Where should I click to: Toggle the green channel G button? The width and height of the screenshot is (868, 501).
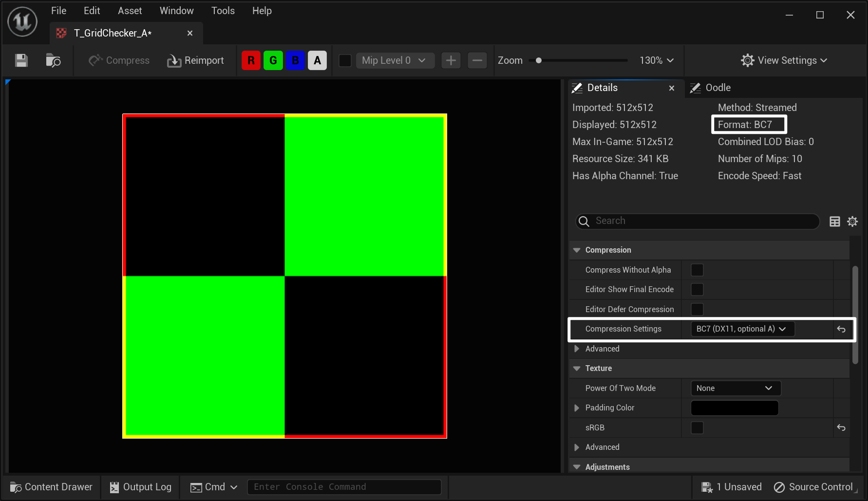coord(273,60)
